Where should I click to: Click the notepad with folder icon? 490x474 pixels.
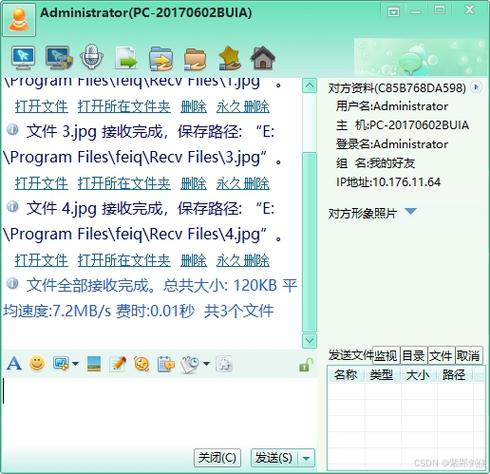point(166,364)
